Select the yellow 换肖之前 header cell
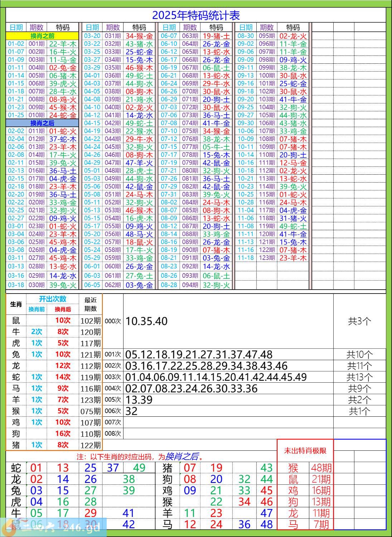392x537 pixels. 42,36
